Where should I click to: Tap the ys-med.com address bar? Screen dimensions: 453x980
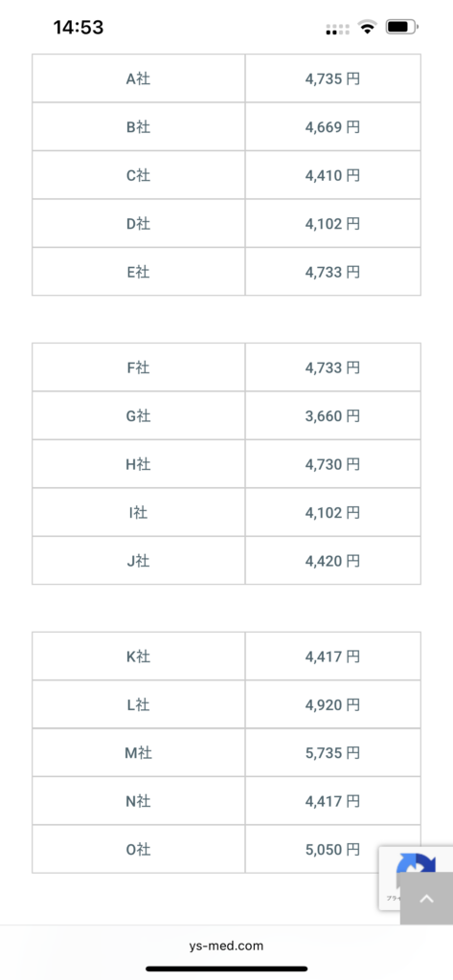(226, 946)
